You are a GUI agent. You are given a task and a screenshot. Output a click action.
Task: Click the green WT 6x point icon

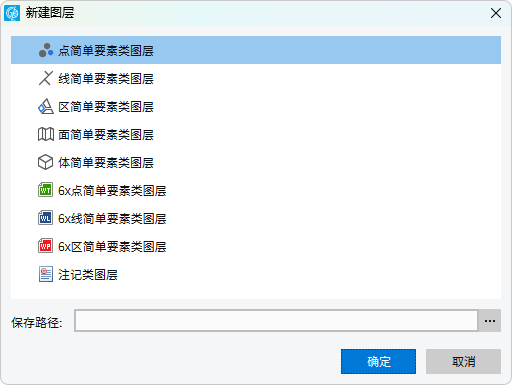tap(45, 190)
